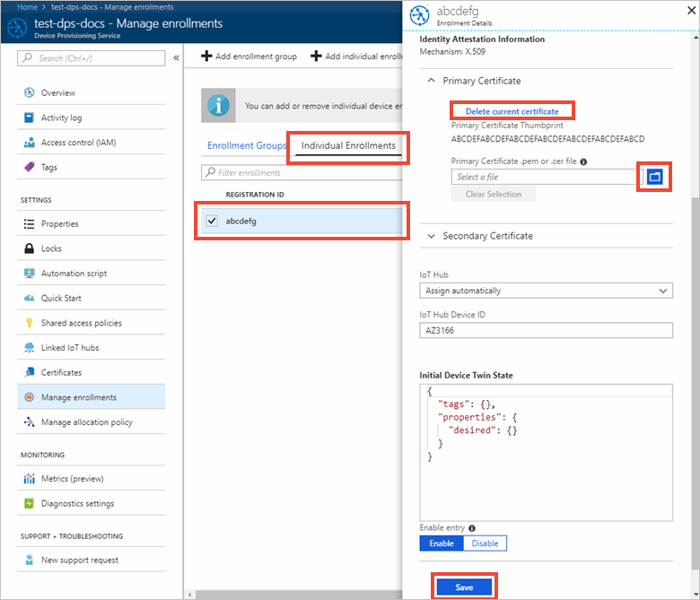700x600 pixels.
Task: Open Linked IoT hubs in the sidebar
Action: (x=91, y=347)
